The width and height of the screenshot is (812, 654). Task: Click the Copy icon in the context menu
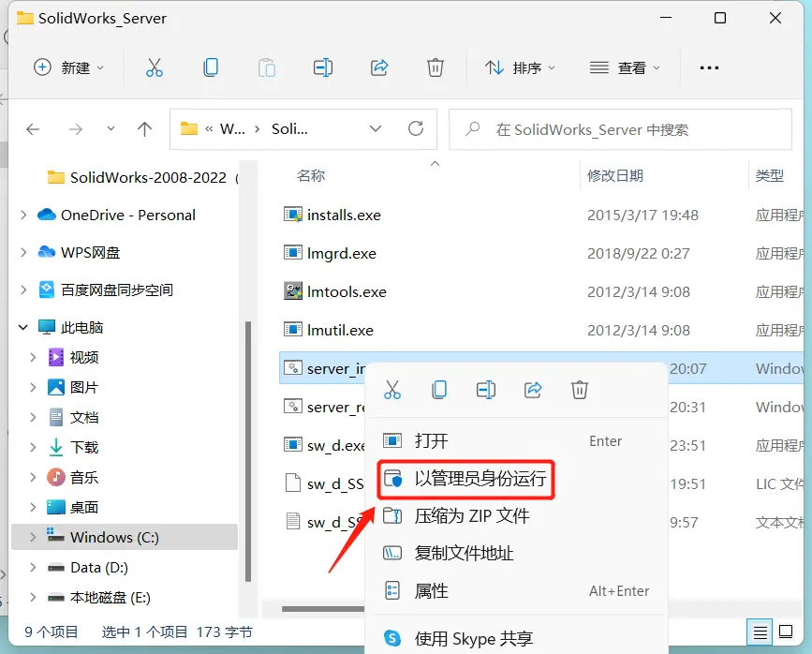(x=439, y=390)
